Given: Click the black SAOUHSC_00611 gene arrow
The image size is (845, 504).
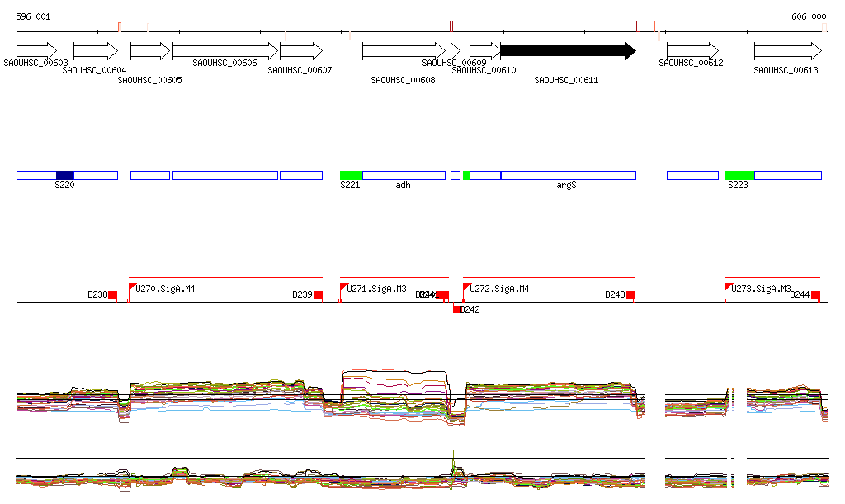Looking at the screenshot, I should pyautogui.click(x=568, y=51).
